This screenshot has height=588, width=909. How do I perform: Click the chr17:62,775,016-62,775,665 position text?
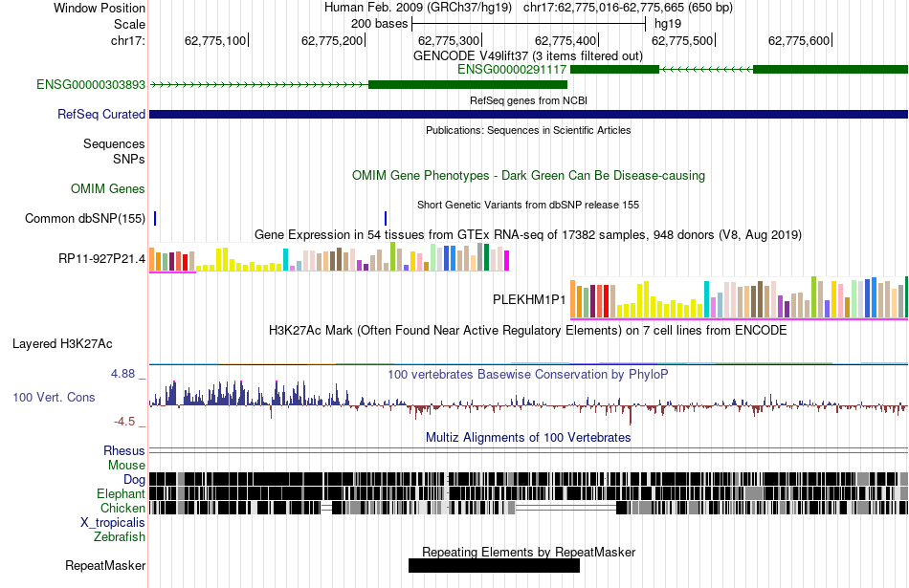pyautogui.click(x=628, y=8)
